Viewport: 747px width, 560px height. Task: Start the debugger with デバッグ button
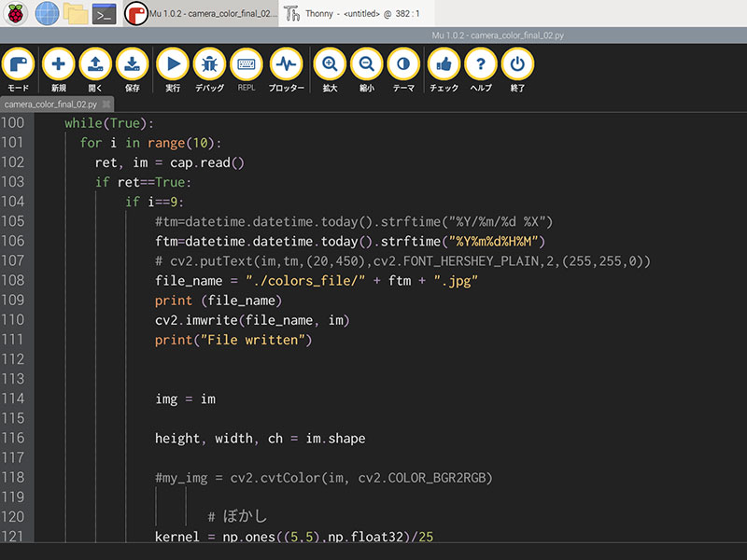[x=209, y=66]
